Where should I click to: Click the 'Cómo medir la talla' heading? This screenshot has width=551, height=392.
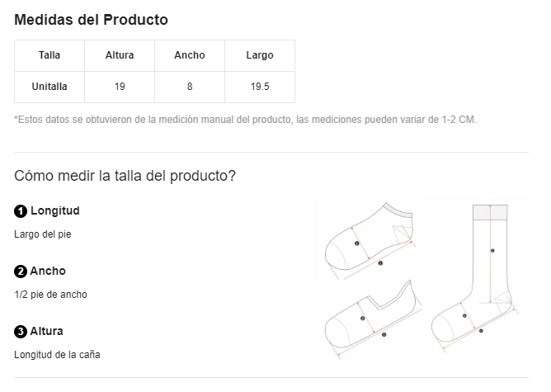125,176
